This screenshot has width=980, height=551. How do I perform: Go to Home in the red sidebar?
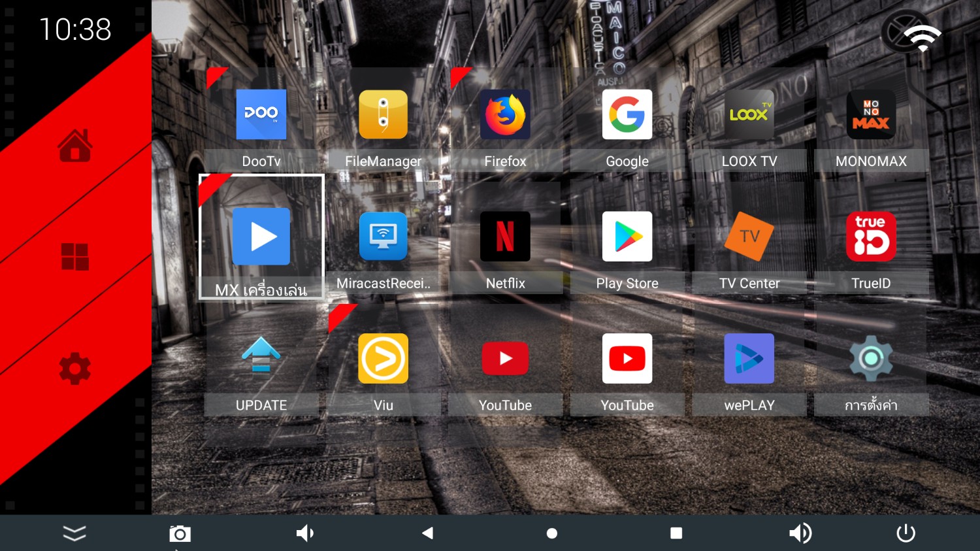point(75,145)
